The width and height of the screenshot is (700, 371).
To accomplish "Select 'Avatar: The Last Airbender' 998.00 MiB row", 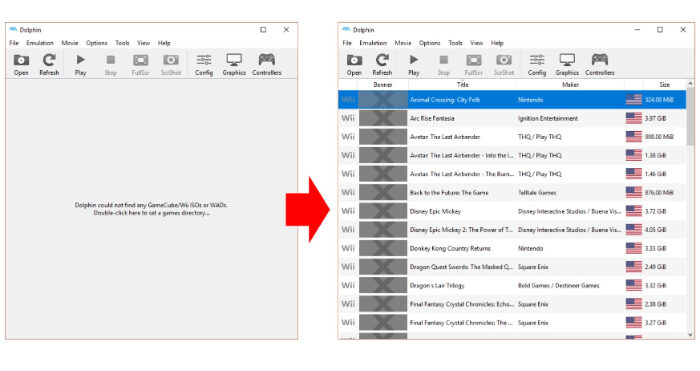I will coord(512,137).
